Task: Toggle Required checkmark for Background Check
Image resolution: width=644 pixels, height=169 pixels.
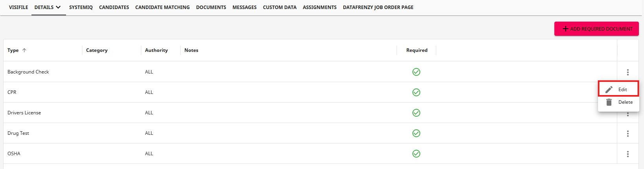Action: coord(416,72)
